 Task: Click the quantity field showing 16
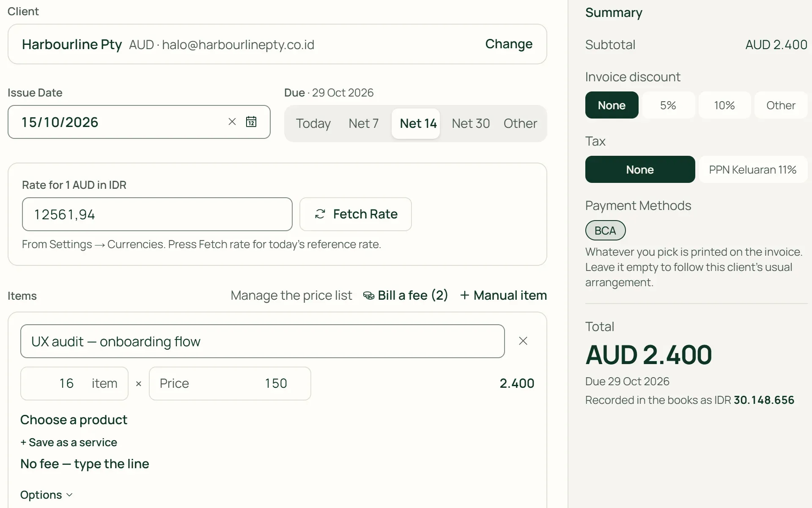(74, 384)
